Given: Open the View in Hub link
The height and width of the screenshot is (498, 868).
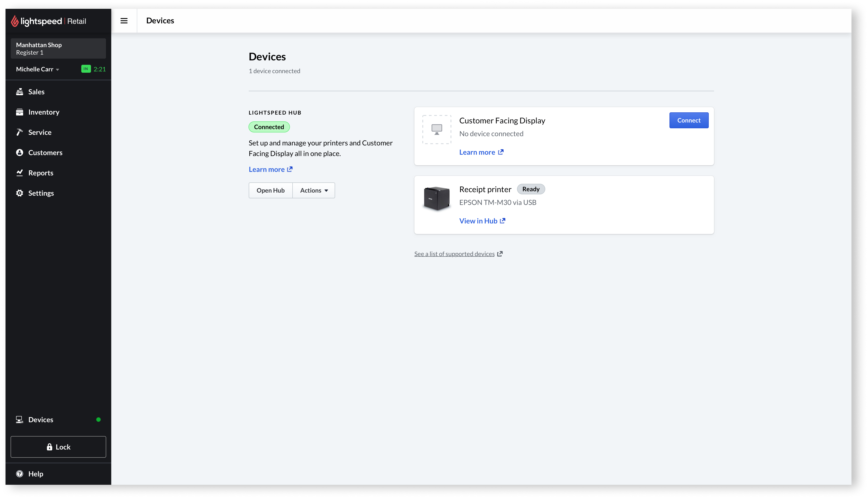Looking at the screenshot, I should coord(478,221).
